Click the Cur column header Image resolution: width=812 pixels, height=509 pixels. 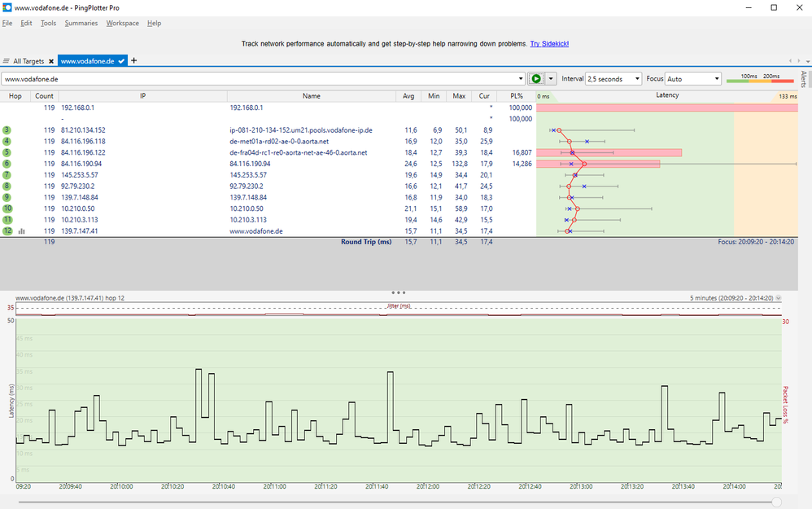point(484,96)
